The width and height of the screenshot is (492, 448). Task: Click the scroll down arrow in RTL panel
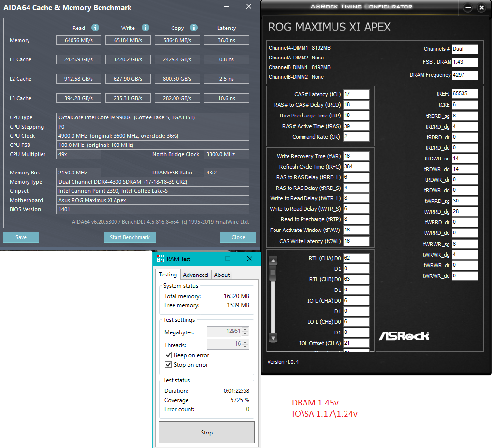tap(273, 338)
